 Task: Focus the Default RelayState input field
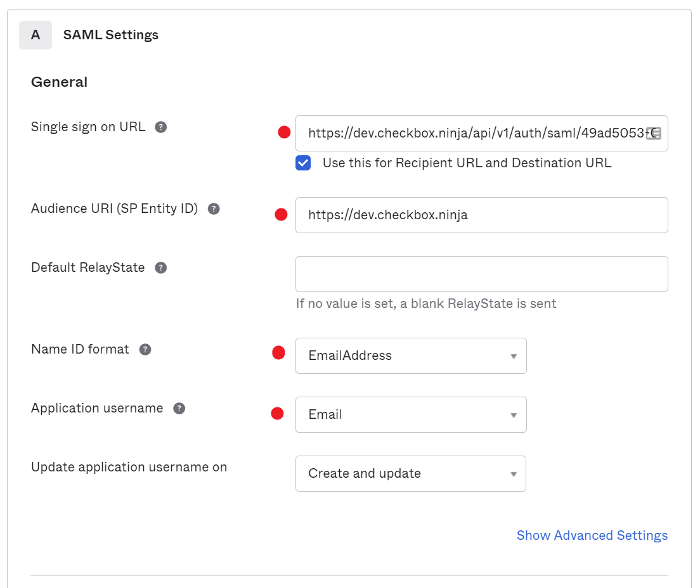tap(482, 274)
